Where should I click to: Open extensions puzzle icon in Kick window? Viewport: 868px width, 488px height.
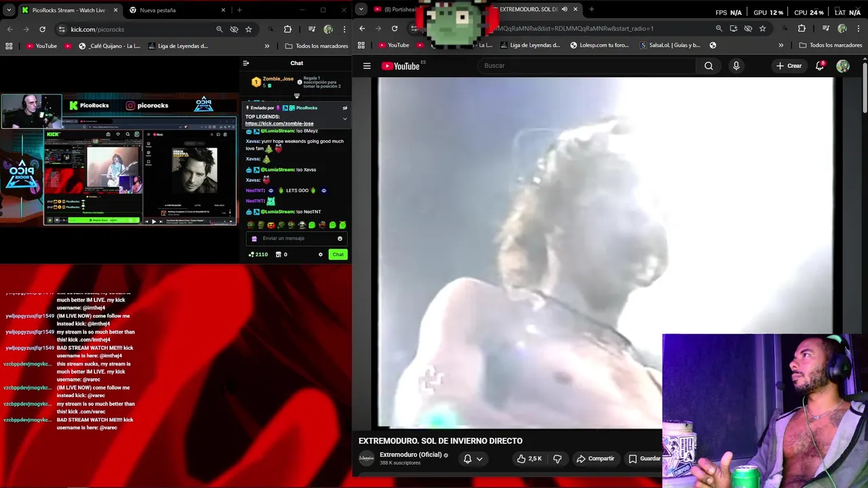[x=288, y=29]
